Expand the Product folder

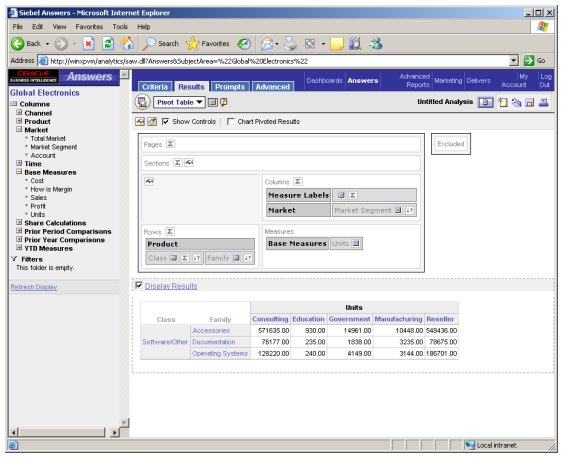click(x=19, y=121)
